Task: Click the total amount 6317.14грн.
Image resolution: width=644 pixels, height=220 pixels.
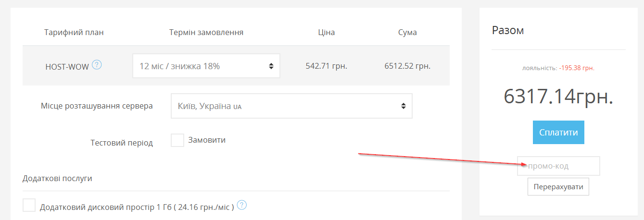Action: [558, 97]
